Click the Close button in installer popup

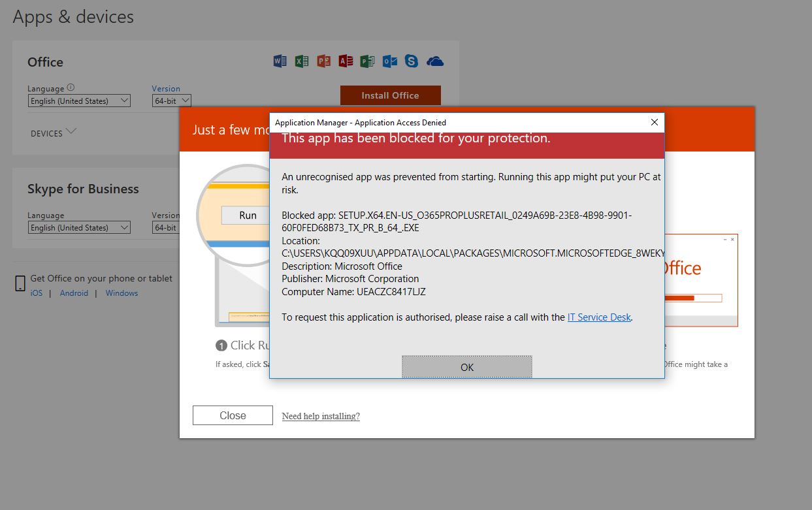pyautogui.click(x=233, y=415)
